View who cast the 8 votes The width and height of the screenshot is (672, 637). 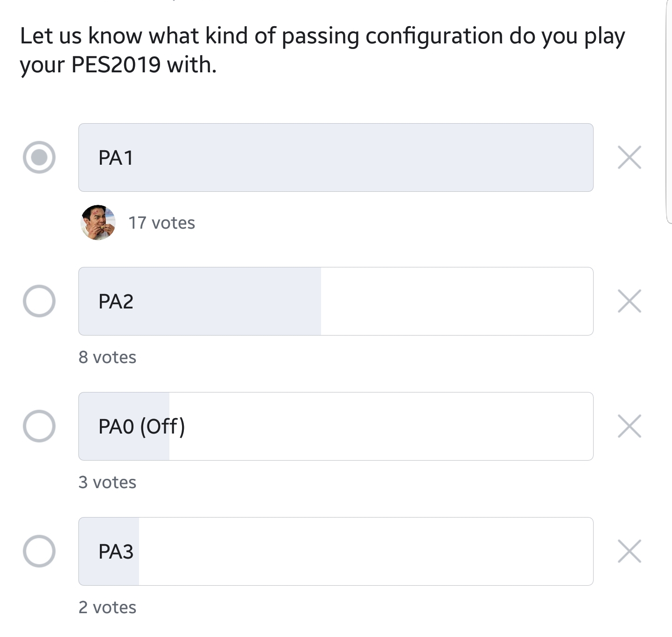coord(107,357)
